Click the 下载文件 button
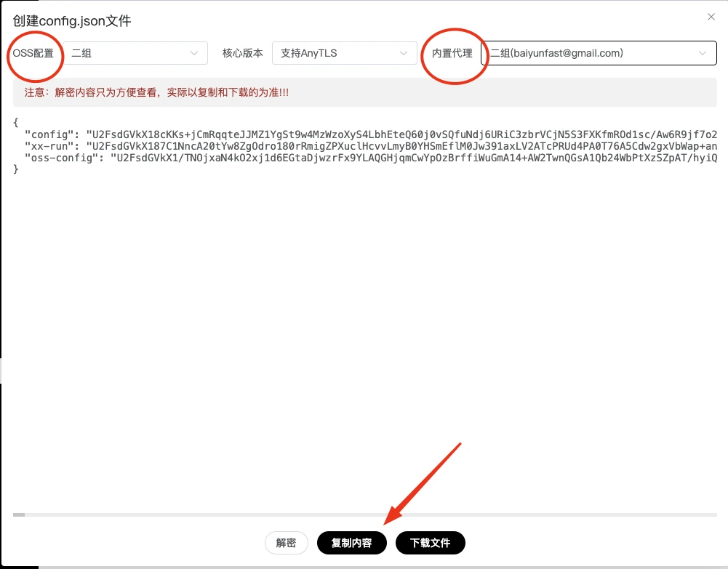Screen dimensions: 728x569 pyautogui.click(x=431, y=543)
